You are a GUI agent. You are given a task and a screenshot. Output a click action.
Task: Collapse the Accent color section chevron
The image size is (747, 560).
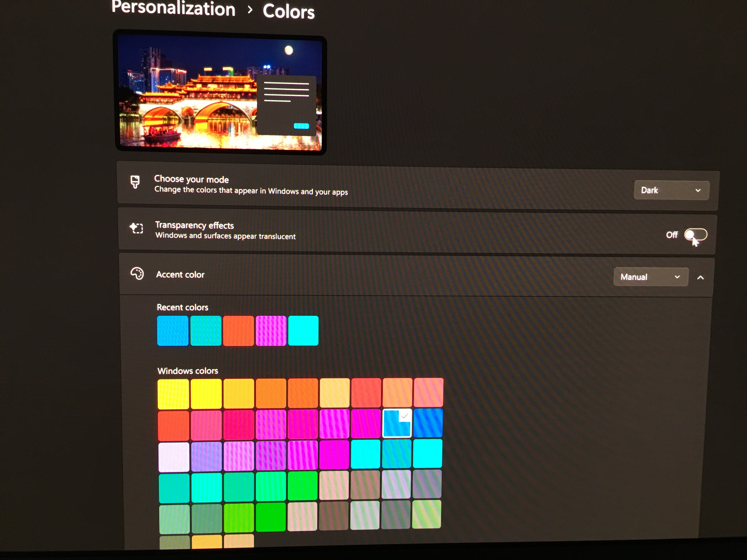(x=700, y=277)
